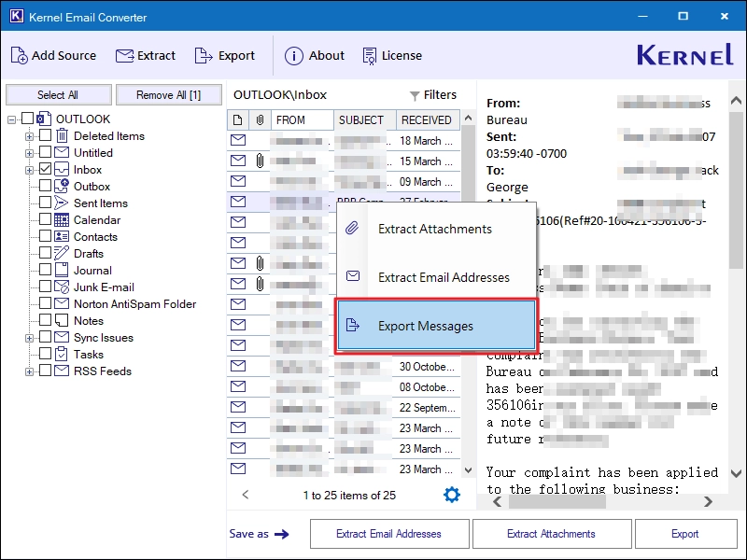Sort messages by FROM column
This screenshot has height=560, width=747.
[302, 120]
